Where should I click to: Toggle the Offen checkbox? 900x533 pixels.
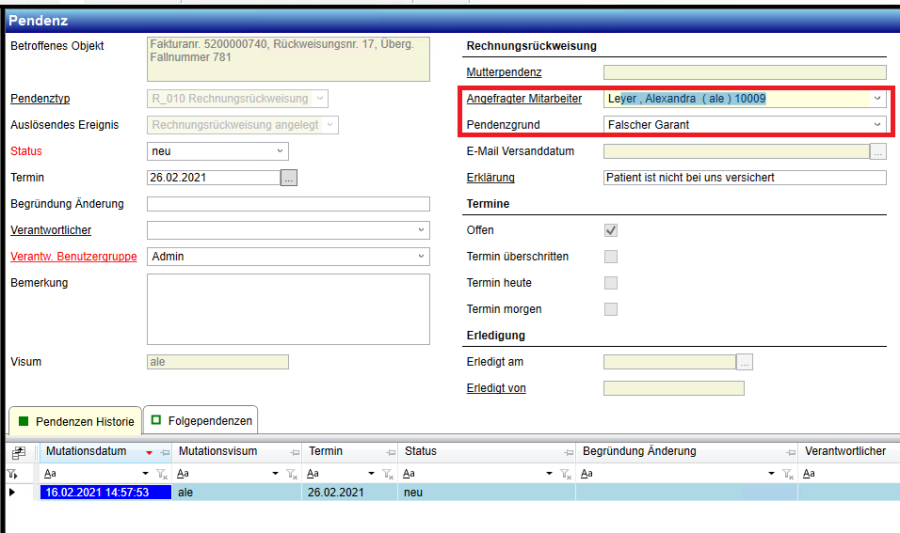pyautogui.click(x=611, y=231)
